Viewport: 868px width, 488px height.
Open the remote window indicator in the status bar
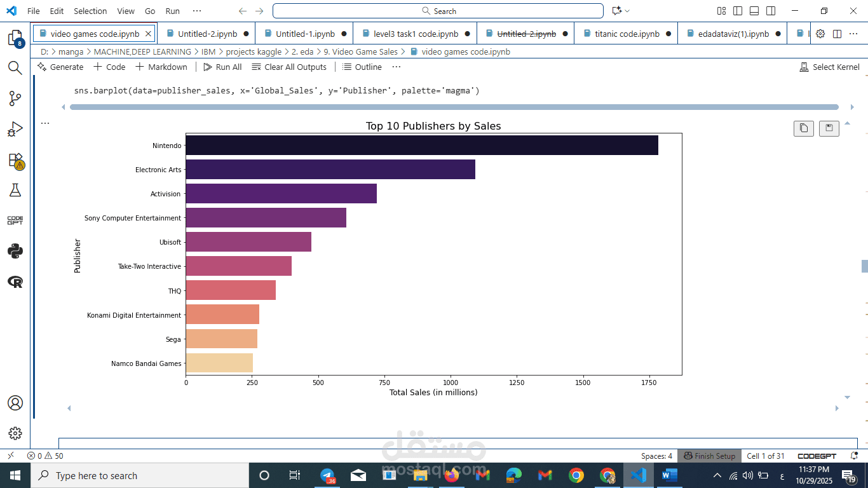point(10,456)
